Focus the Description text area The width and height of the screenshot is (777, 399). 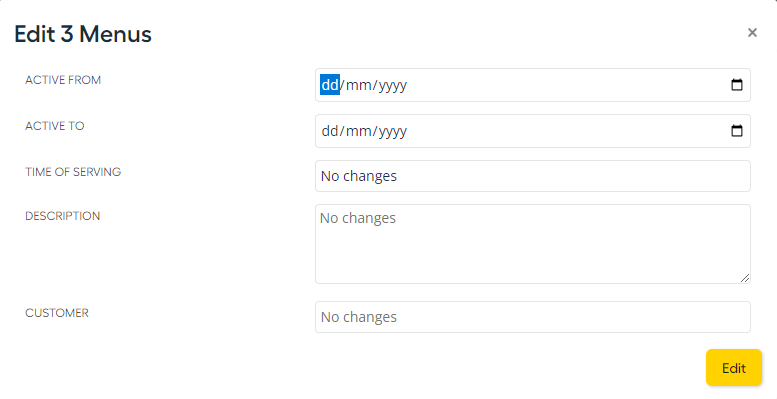(533, 244)
